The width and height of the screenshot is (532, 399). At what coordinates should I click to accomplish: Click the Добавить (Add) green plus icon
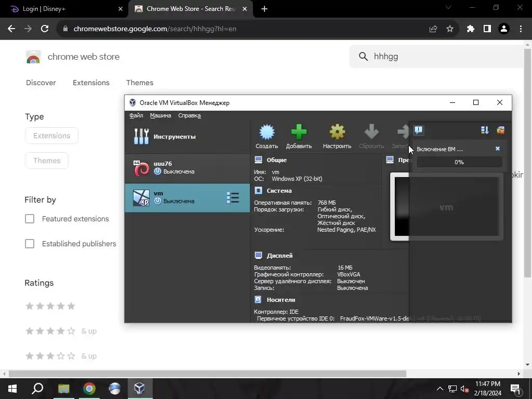pyautogui.click(x=299, y=137)
